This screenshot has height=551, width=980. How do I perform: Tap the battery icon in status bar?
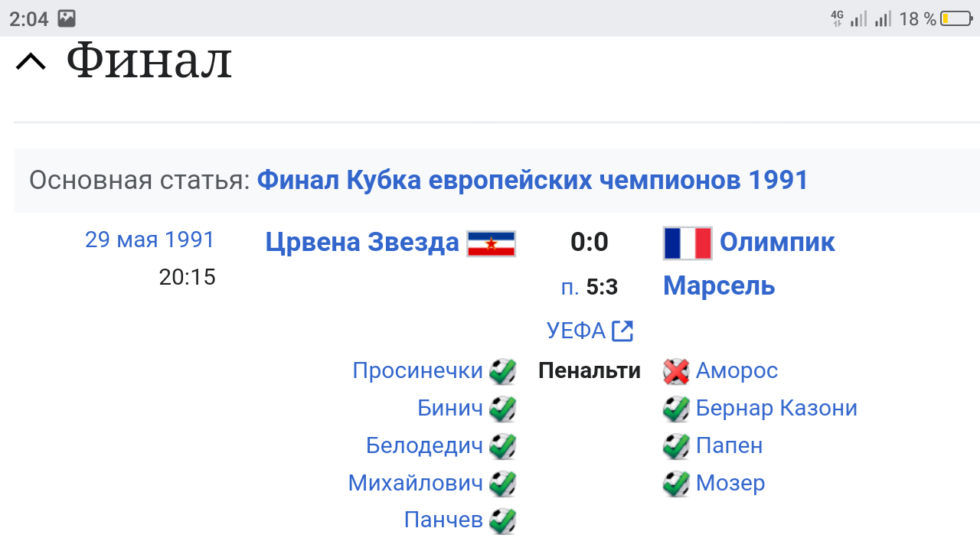(956, 18)
